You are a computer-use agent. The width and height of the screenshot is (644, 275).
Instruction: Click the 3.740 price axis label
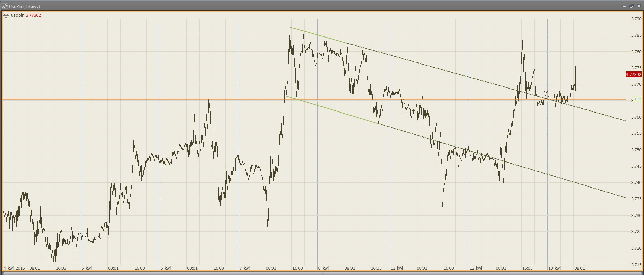pyautogui.click(x=636, y=183)
